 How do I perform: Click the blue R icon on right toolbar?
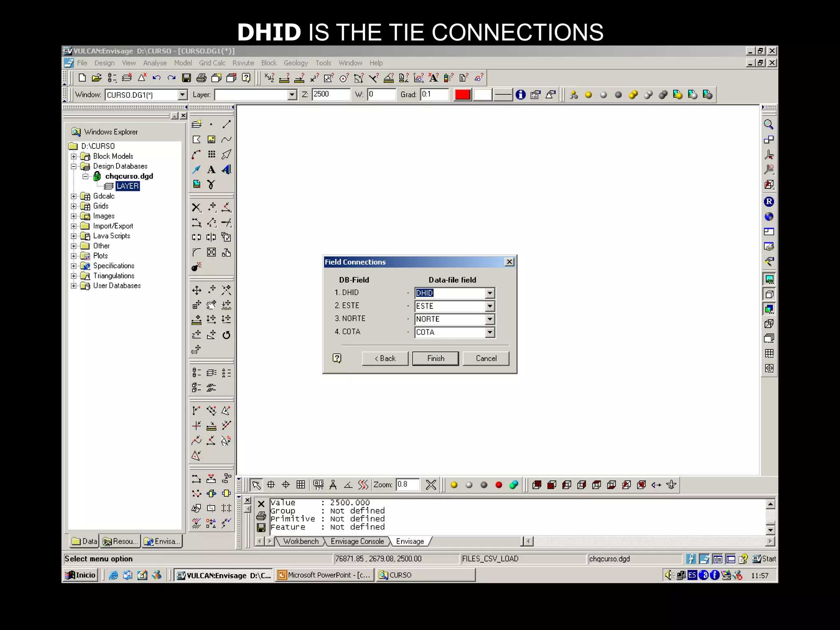point(769,202)
